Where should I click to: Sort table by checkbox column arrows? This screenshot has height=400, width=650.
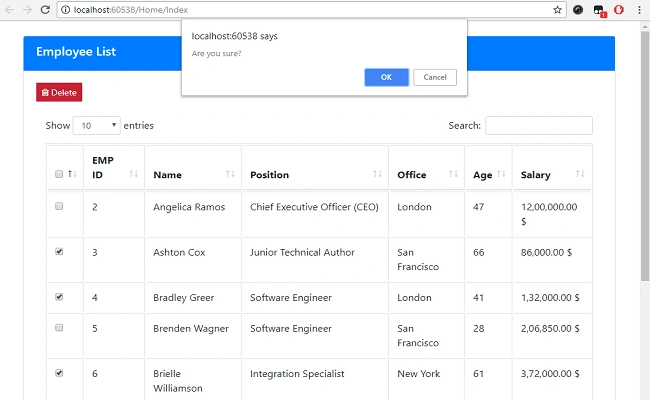72,174
